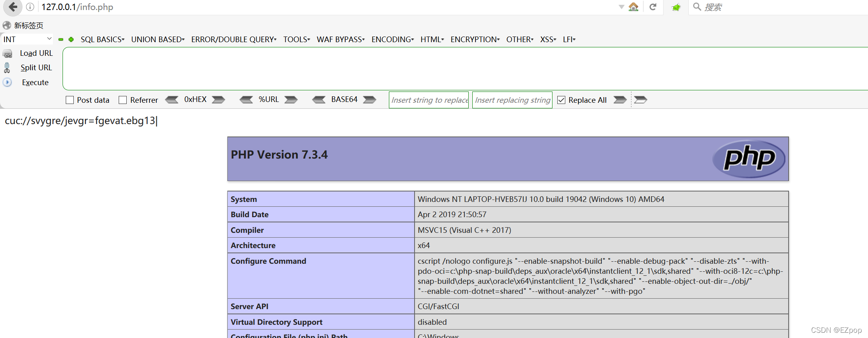Open the INT type dropdown
The height and width of the screenshot is (338, 868).
pos(27,39)
